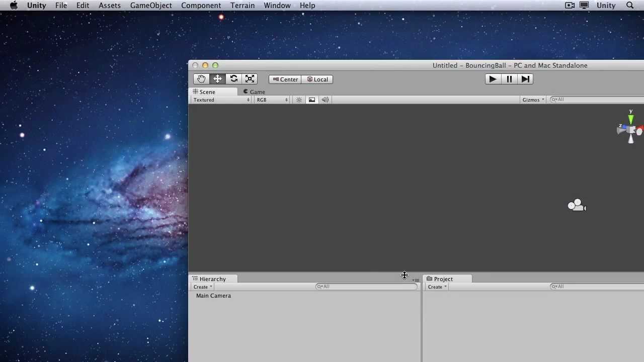
Task: Open the RGB render mode dropdown
Action: click(272, 100)
